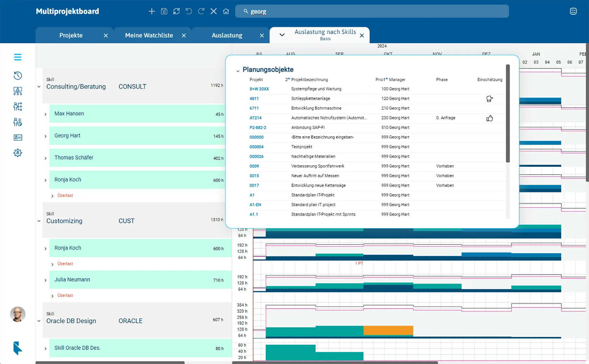The height and width of the screenshot is (364, 589).
Task: Collapse the Planungsobjekte section
Action: tap(238, 70)
